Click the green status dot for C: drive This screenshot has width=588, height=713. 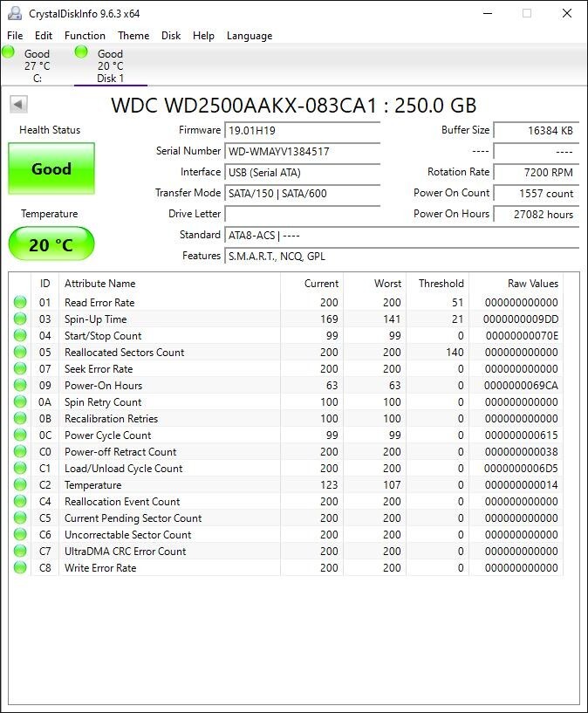click(8, 52)
